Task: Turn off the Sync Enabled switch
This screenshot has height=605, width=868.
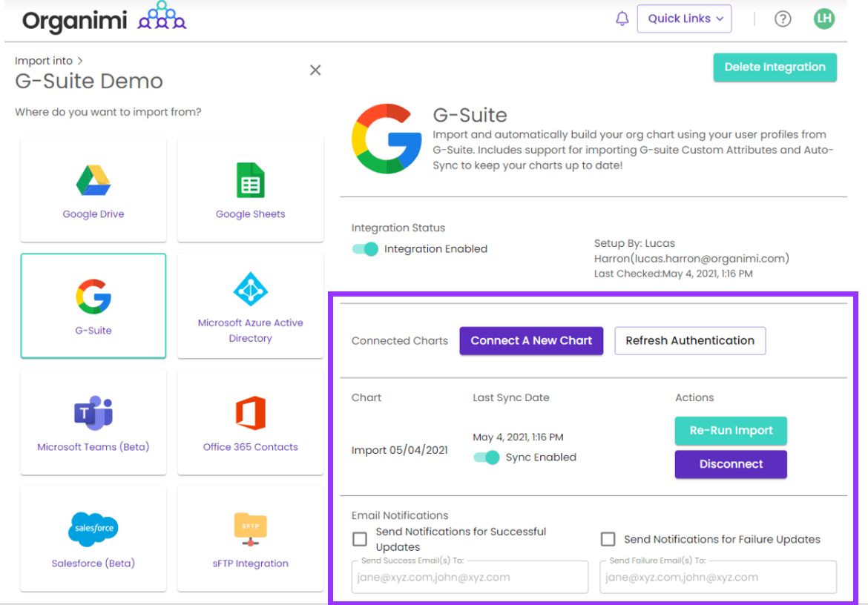Action: [487, 457]
